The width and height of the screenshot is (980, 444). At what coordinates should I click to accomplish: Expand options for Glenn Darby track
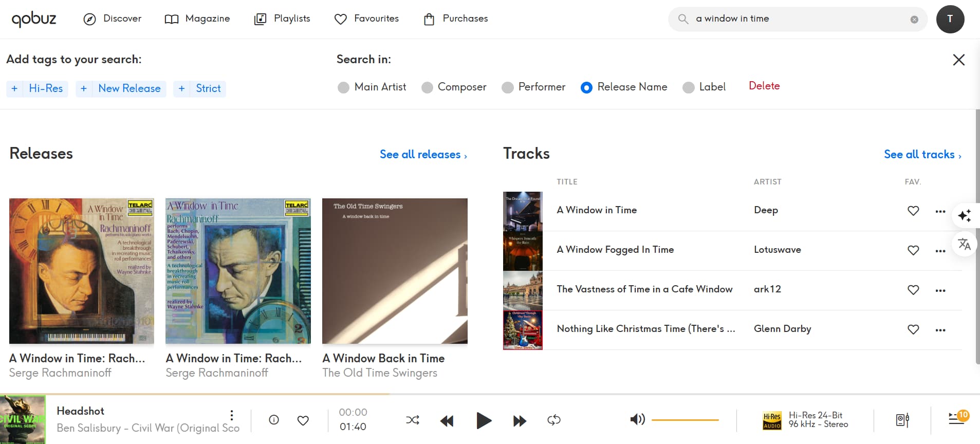(940, 330)
